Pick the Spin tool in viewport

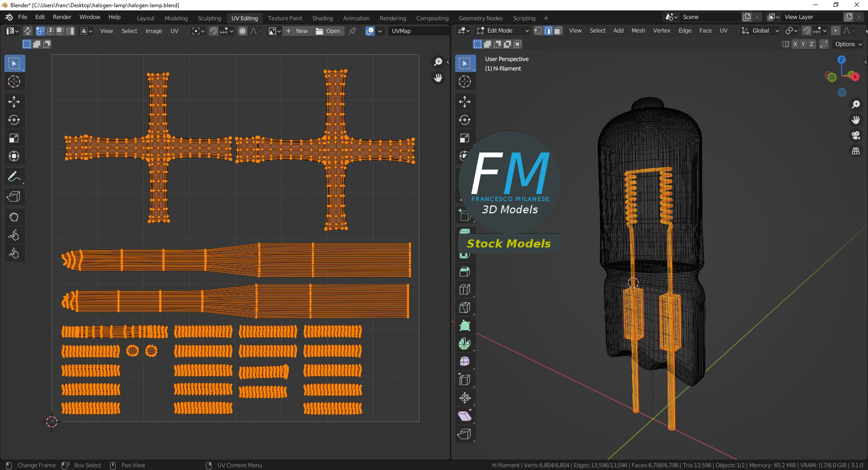click(x=465, y=344)
